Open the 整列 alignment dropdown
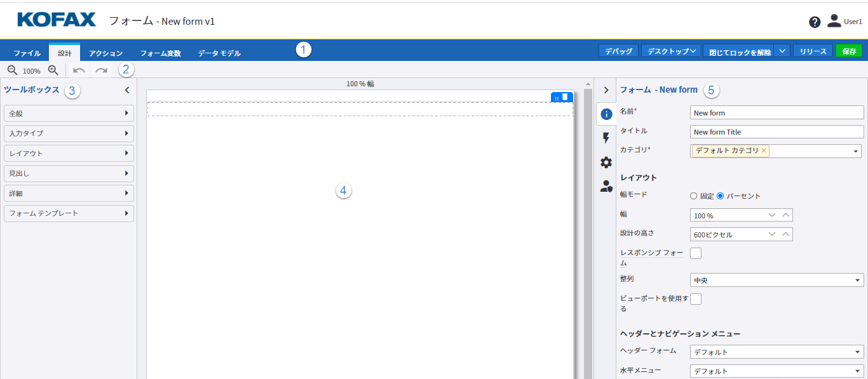The width and height of the screenshot is (868, 379). [x=776, y=280]
